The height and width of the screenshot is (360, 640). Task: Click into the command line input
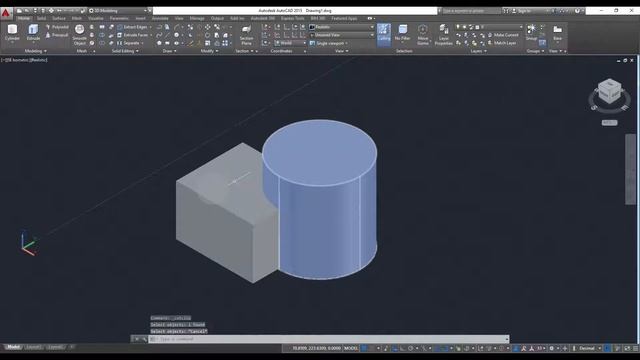(x=329, y=339)
